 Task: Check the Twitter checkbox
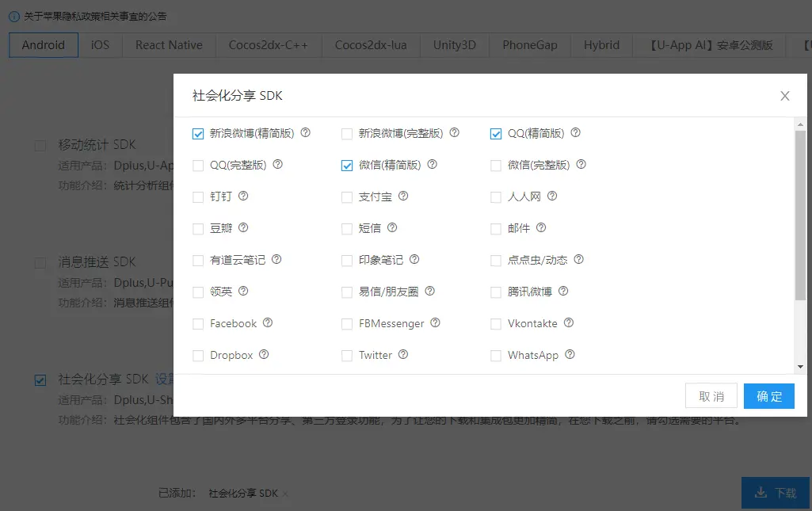pos(347,355)
